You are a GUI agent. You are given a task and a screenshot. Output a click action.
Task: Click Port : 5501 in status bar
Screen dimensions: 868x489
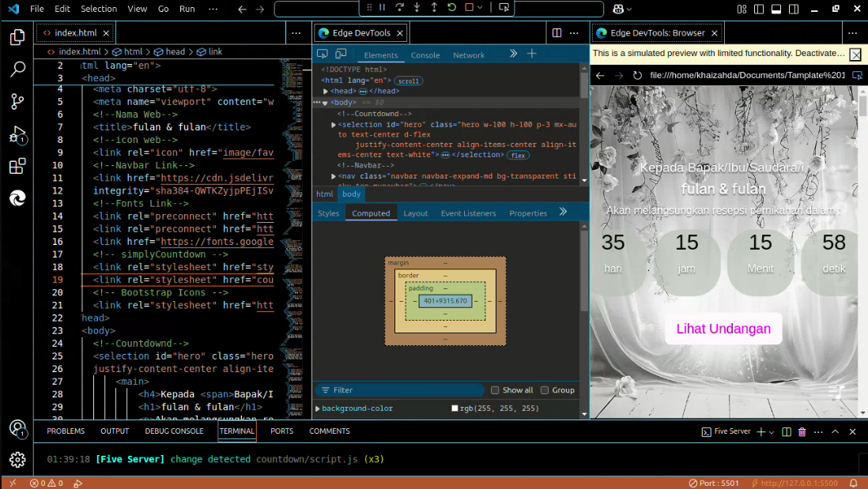(x=713, y=483)
